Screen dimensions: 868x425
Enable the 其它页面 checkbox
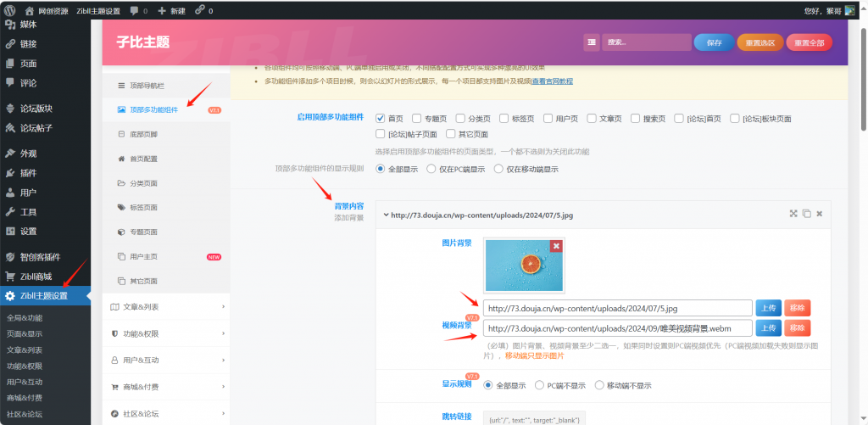click(x=451, y=134)
